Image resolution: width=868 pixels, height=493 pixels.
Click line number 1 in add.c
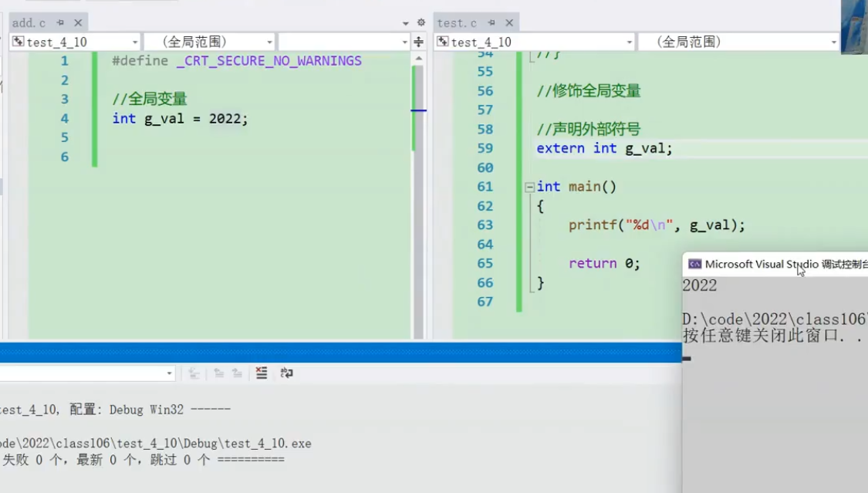pos(65,61)
